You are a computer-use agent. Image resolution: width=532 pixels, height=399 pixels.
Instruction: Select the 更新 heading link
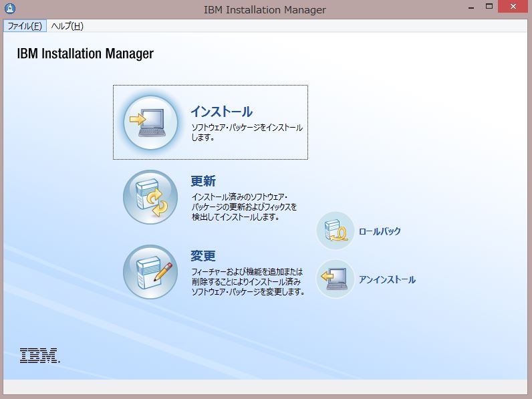pyautogui.click(x=203, y=181)
